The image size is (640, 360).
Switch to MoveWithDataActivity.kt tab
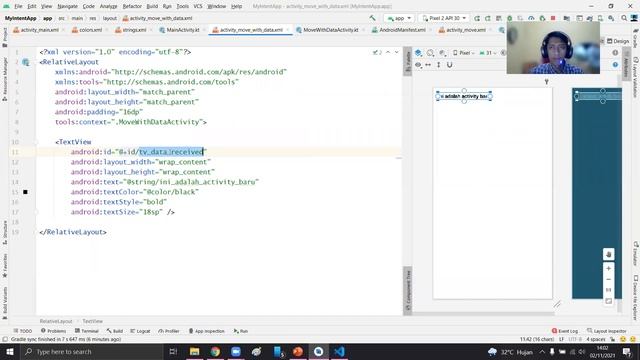pos(327,30)
